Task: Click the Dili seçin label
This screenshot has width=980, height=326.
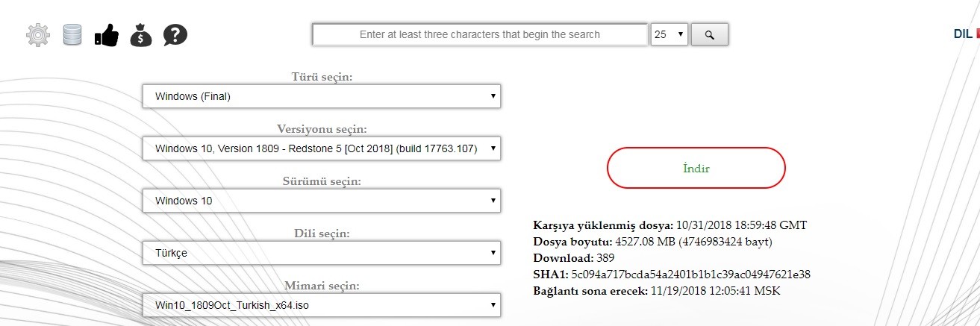Action: pyautogui.click(x=322, y=233)
